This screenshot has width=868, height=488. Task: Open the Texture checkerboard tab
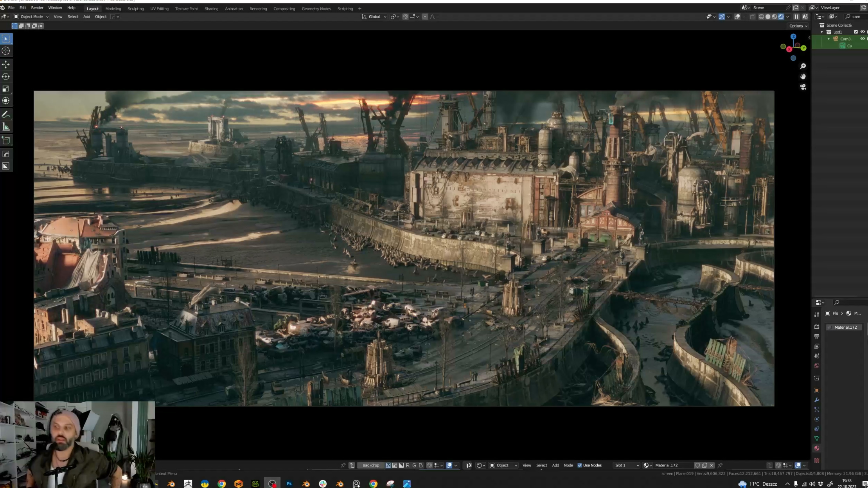tap(817, 461)
